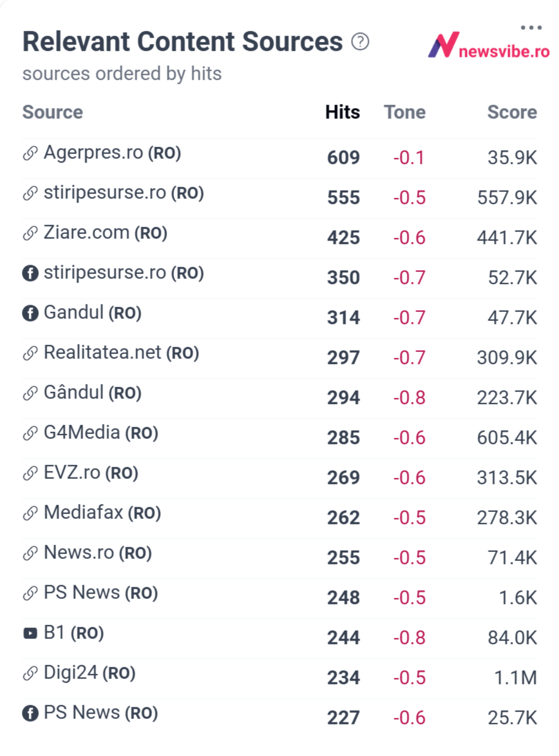Click Facebook icon next to PS News

click(x=30, y=714)
